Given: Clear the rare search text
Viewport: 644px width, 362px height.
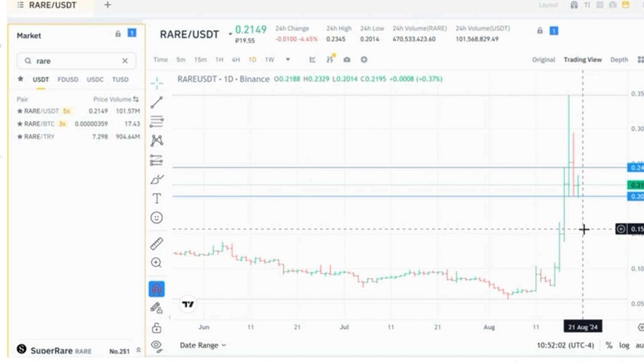Looking at the screenshot, I should (x=125, y=61).
